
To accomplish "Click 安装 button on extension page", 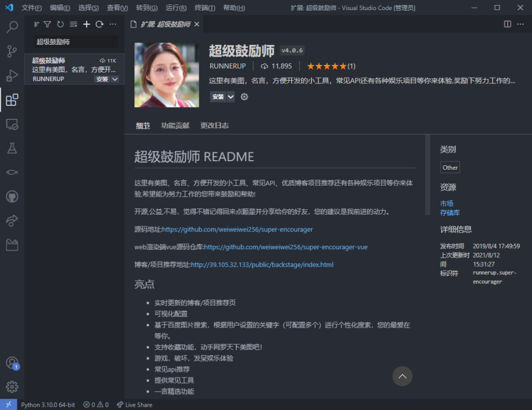I will [x=218, y=97].
